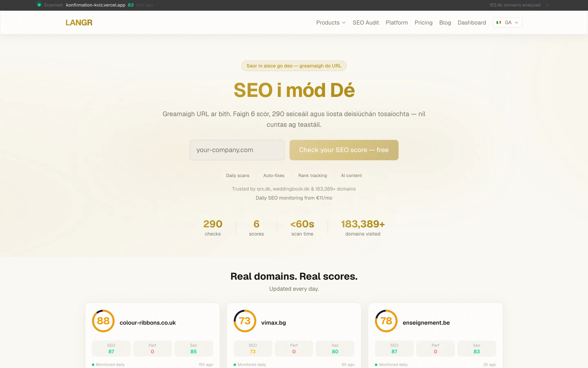This screenshot has width=588, height=368.
Task: Click Sec 80 tile on vimax.bg card
Action: point(335,349)
